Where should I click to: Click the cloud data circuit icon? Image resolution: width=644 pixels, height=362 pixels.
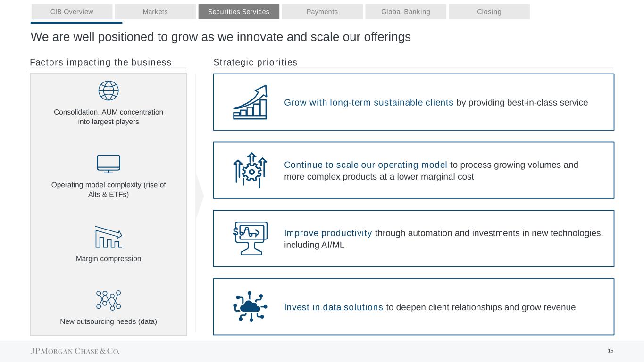(x=251, y=307)
